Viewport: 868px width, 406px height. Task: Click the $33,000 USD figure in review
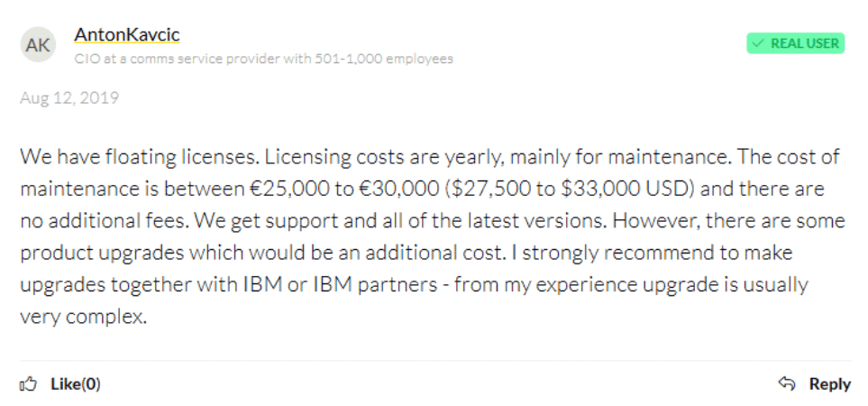pos(627,189)
